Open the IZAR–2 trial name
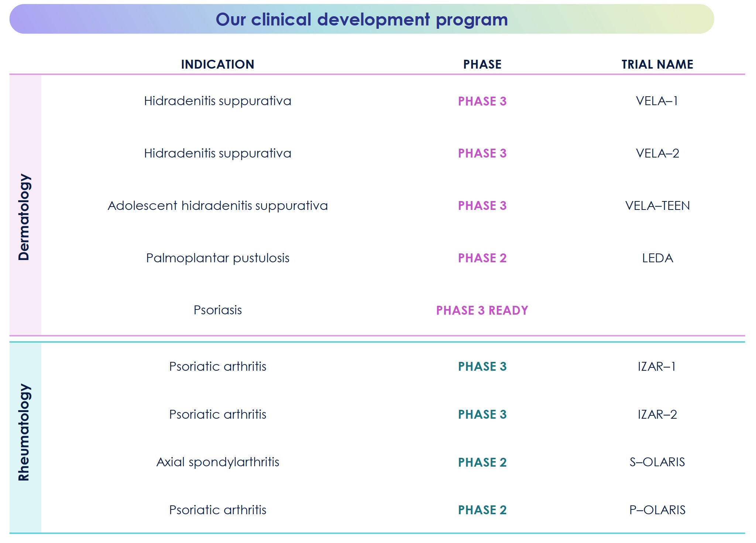756x543 pixels. pos(657,414)
